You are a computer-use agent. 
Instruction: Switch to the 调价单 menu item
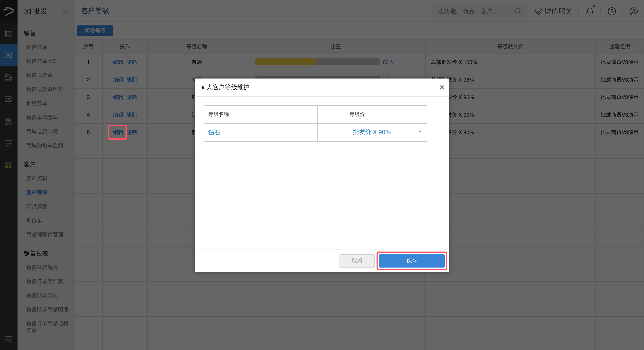(x=34, y=220)
